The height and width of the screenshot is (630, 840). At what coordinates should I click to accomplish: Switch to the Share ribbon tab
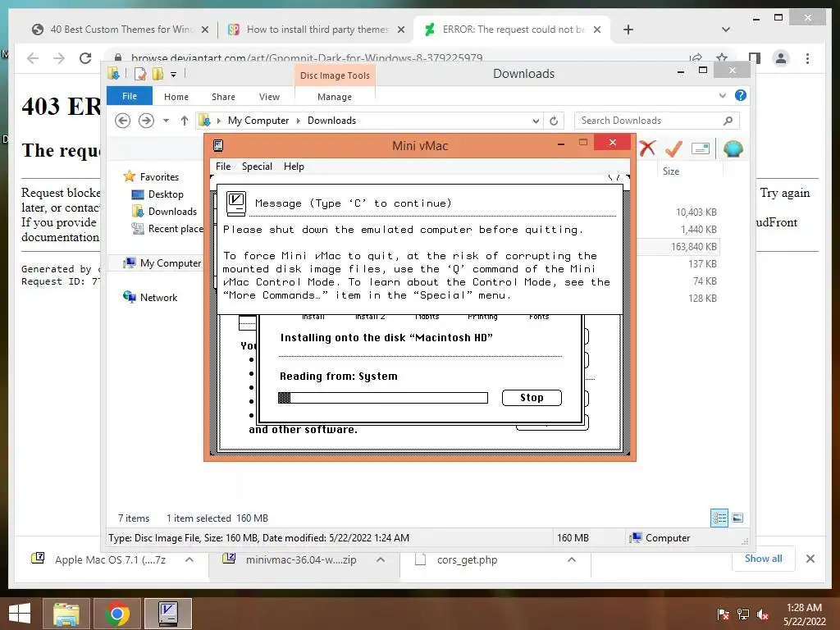223,97
